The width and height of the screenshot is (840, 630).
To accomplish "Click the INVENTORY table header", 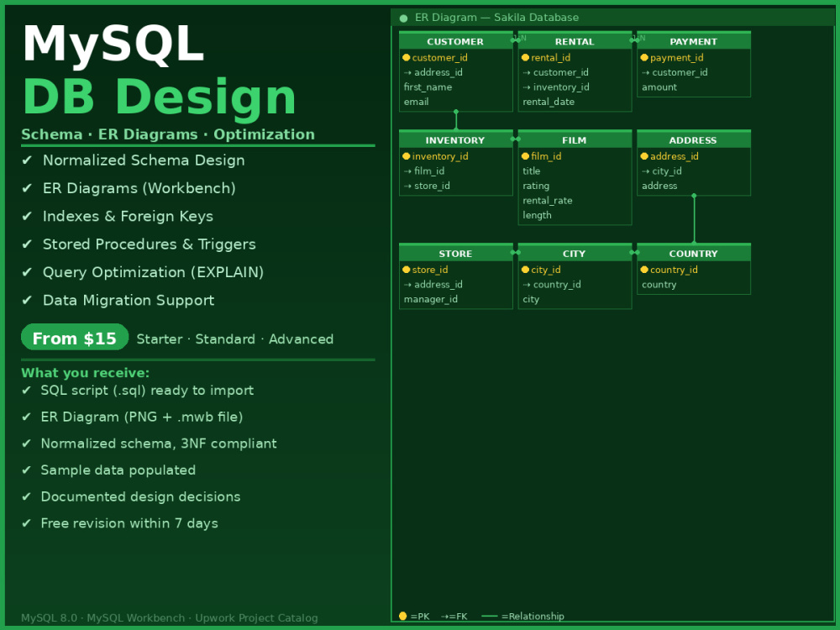I will coord(456,139).
